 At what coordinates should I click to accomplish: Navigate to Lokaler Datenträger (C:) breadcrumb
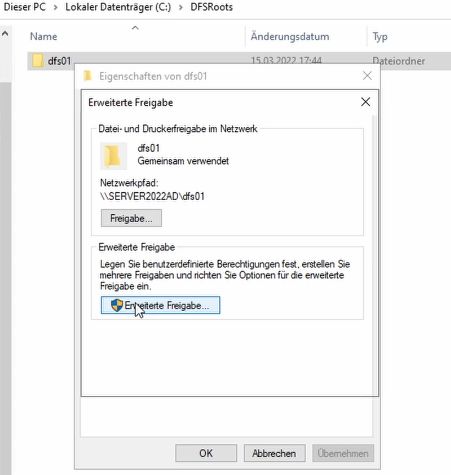click(118, 7)
